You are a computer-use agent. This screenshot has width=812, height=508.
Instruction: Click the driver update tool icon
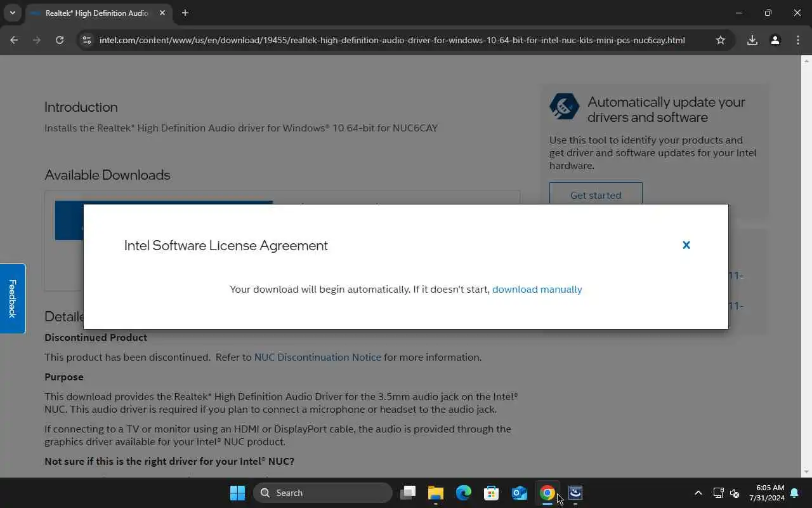click(x=564, y=107)
